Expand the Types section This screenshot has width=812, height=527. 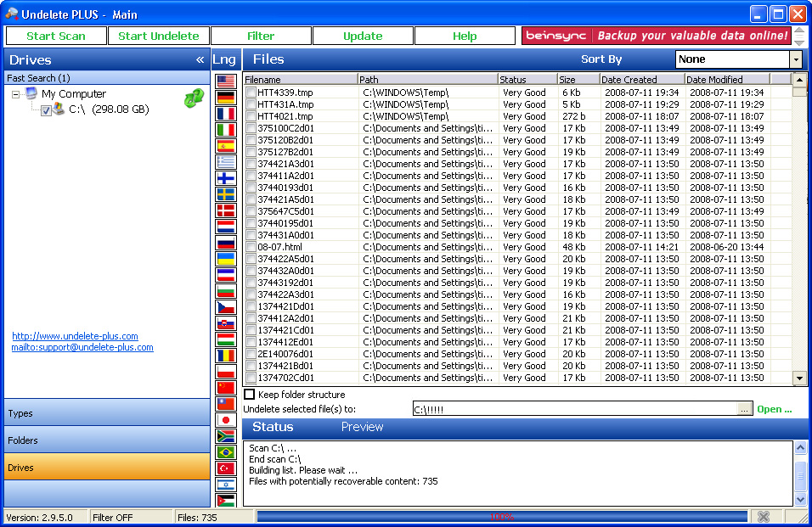click(107, 413)
